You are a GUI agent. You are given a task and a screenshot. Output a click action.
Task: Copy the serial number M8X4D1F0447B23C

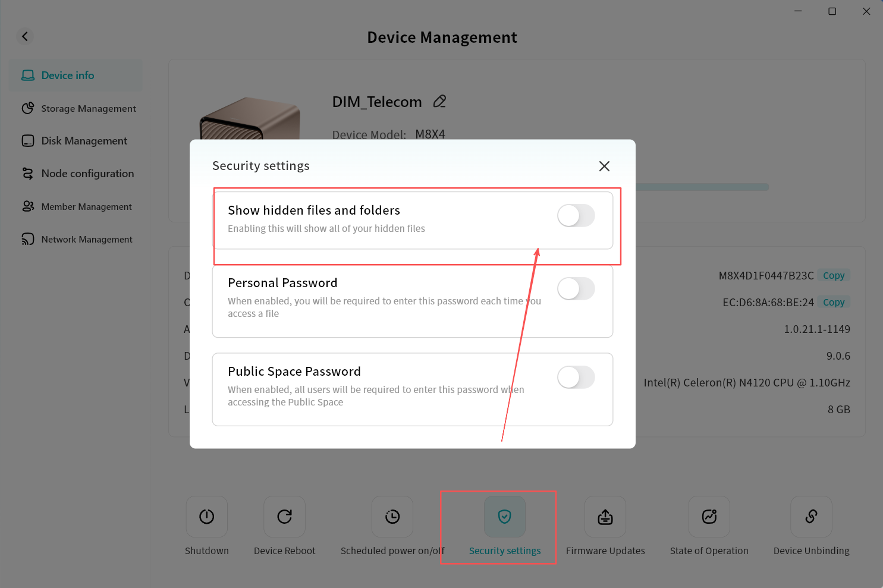tap(834, 276)
